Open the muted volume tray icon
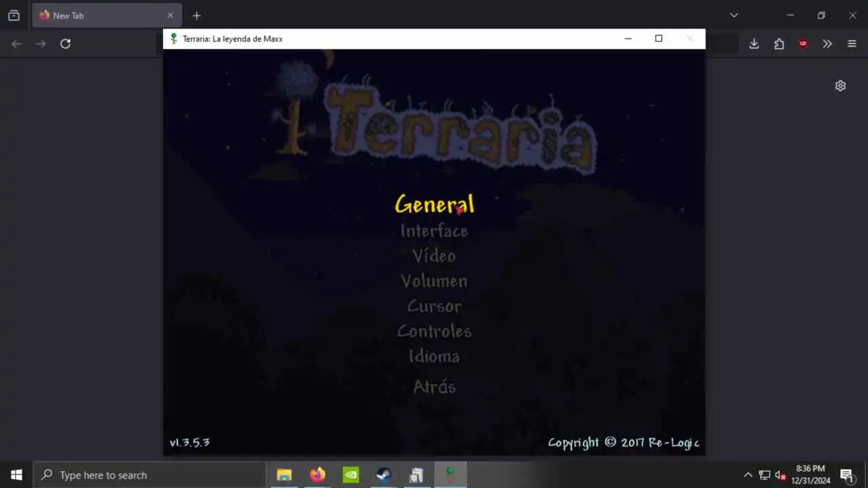The image size is (868, 488). click(780, 474)
